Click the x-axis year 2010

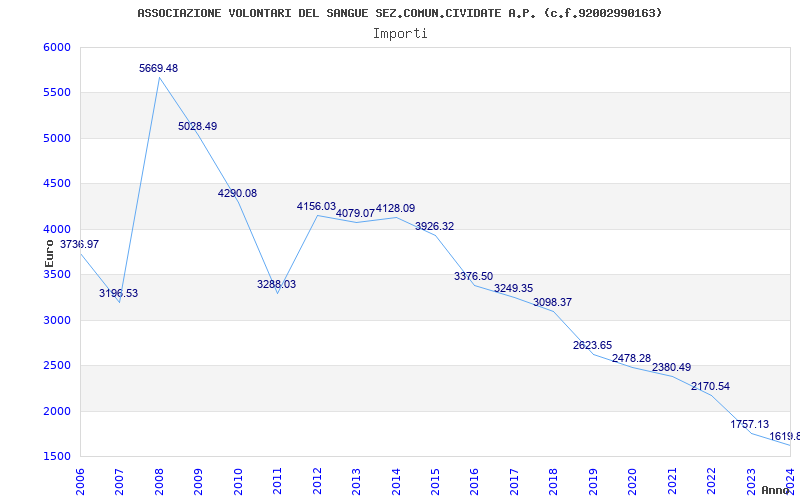click(x=238, y=482)
